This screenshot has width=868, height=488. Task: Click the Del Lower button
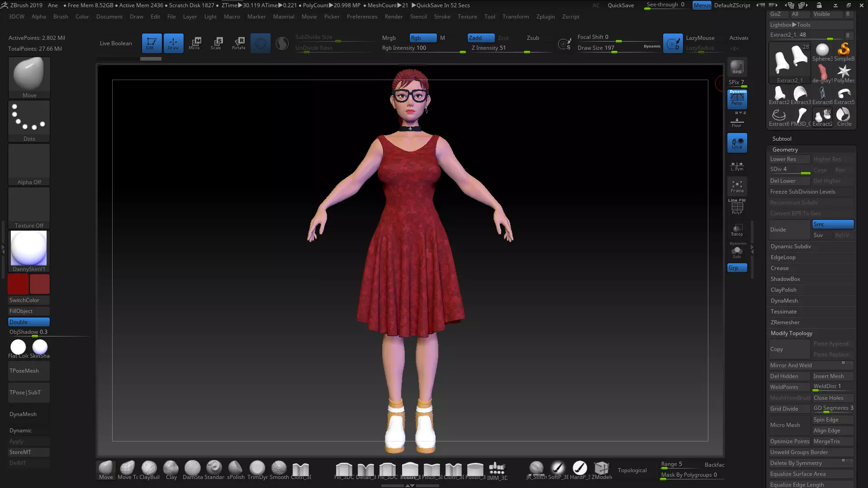[789, 181]
